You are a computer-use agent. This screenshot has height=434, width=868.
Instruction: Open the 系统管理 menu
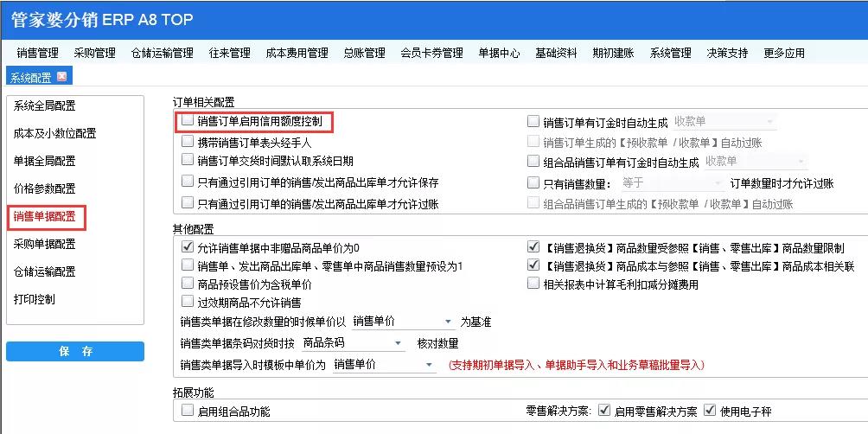point(670,53)
